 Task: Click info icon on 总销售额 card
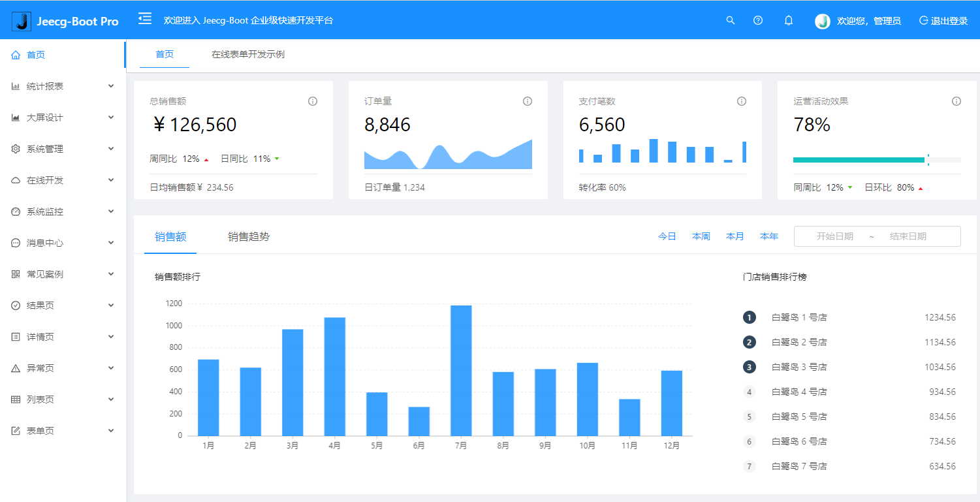(x=313, y=101)
